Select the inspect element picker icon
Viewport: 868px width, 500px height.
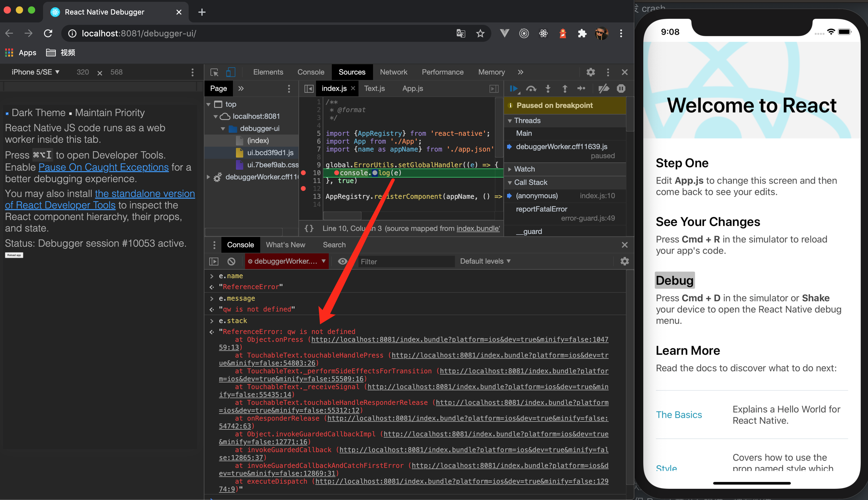(214, 72)
